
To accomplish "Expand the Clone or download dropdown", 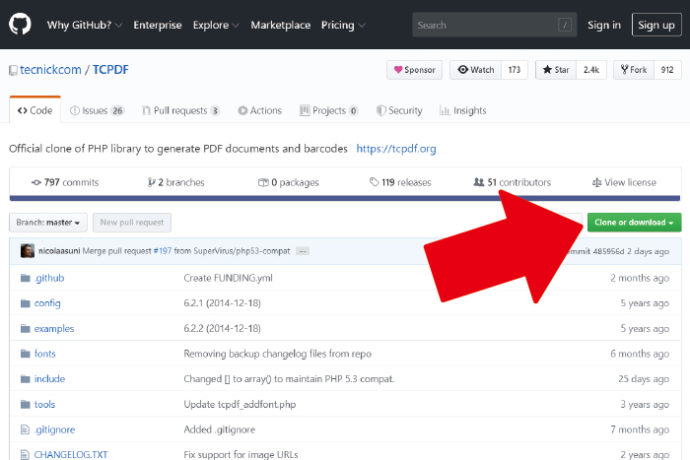I will click(x=633, y=222).
